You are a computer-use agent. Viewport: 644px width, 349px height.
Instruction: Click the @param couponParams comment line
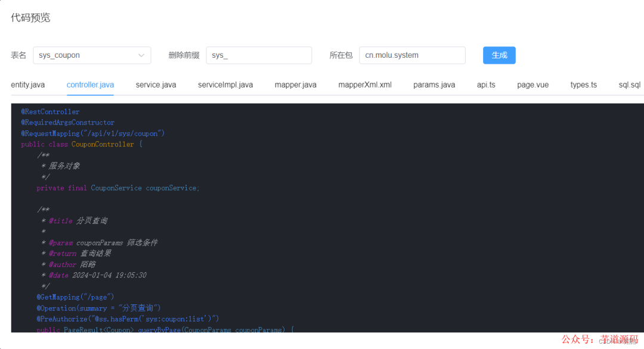[x=100, y=243]
